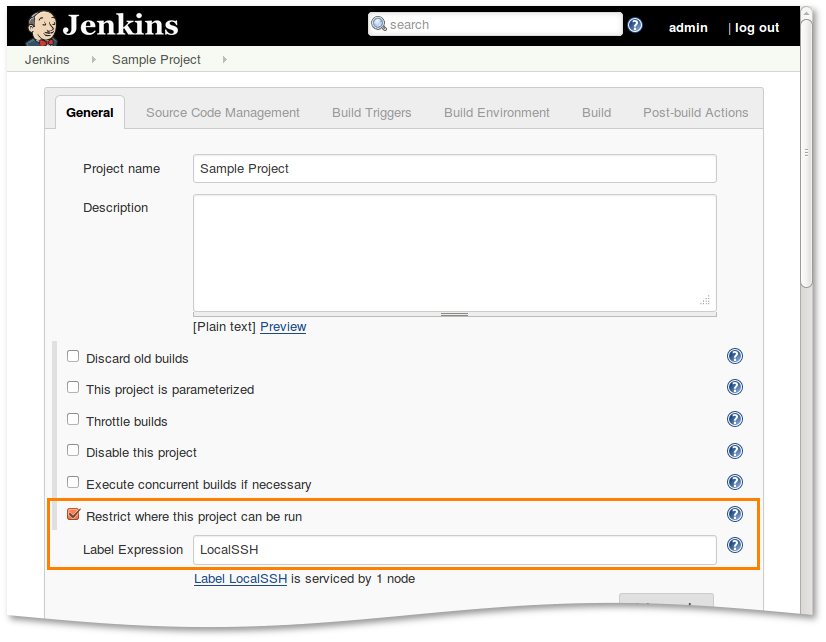
Task: Show help for Restrict where project runs
Action: 735,515
